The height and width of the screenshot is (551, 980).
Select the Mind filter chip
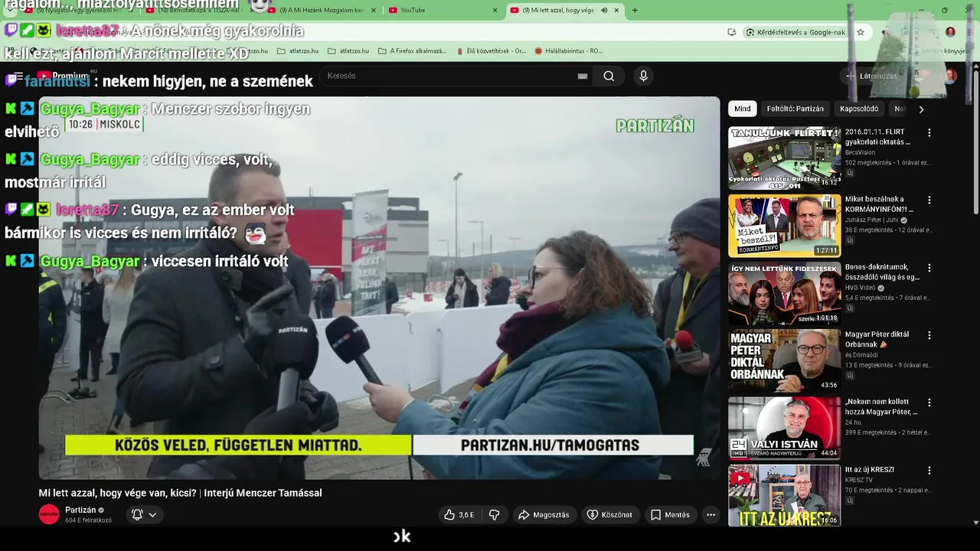[743, 109]
